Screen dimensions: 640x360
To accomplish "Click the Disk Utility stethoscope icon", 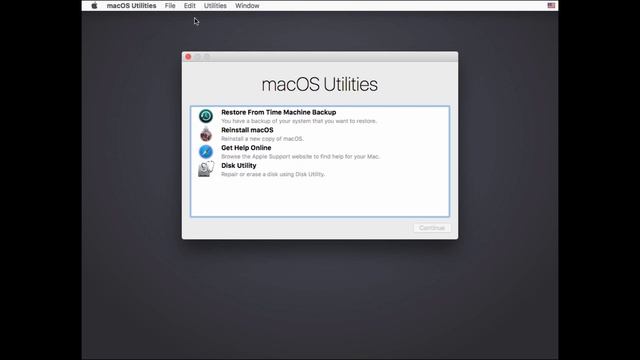I will coord(206,169).
